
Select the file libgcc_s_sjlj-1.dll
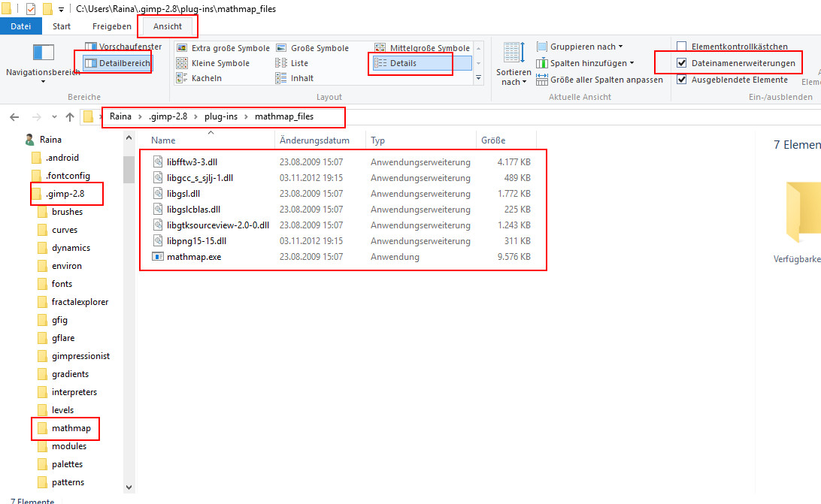200,177
